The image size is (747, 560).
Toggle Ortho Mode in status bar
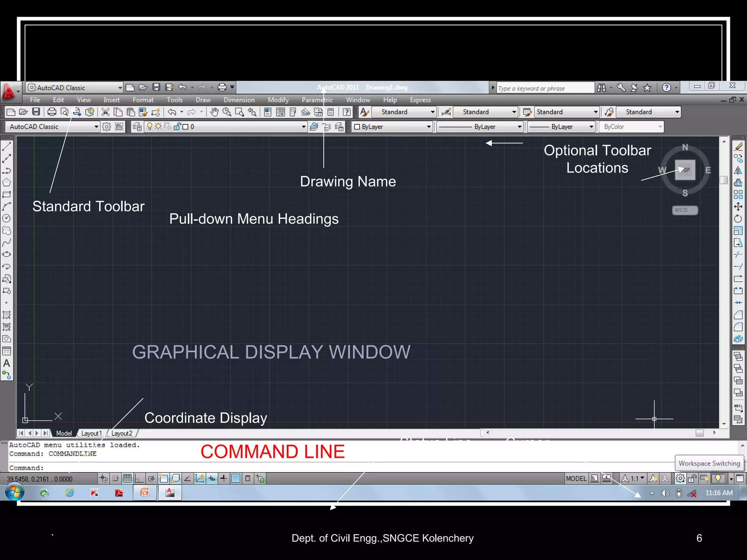point(139,478)
